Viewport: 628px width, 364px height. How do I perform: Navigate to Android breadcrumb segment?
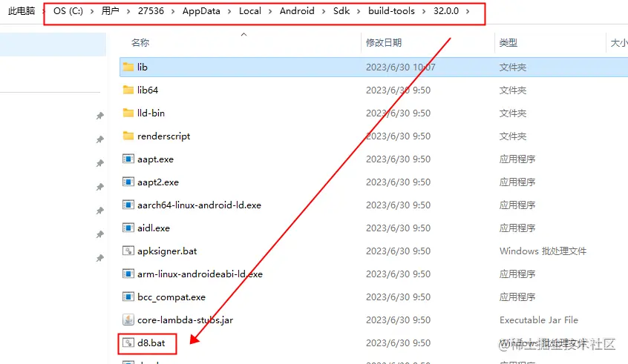point(297,11)
